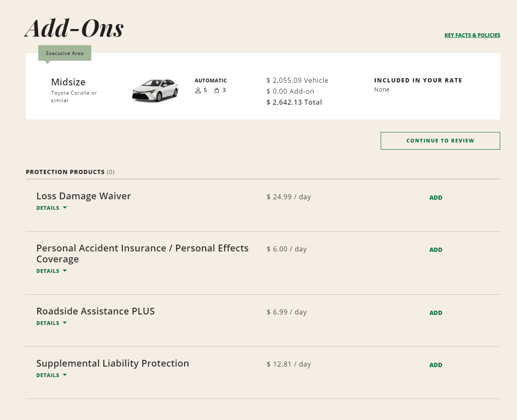Click the Executive Area tag
517x420 pixels.
[65, 53]
